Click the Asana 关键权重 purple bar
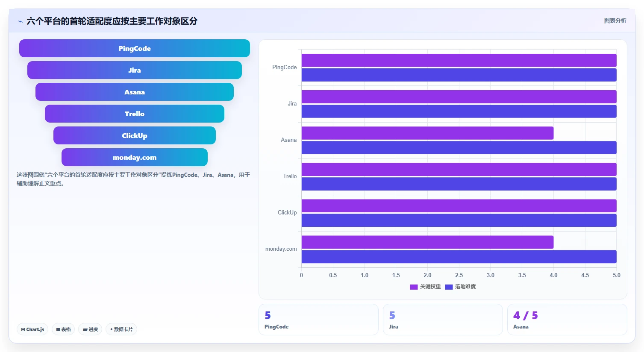Image resolution: width=644 pixels, height=352 pixels. pos(427,133)
